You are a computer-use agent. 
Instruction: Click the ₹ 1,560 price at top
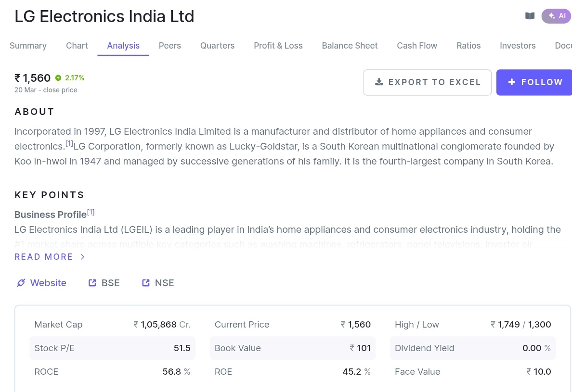[x=32, y=78]
